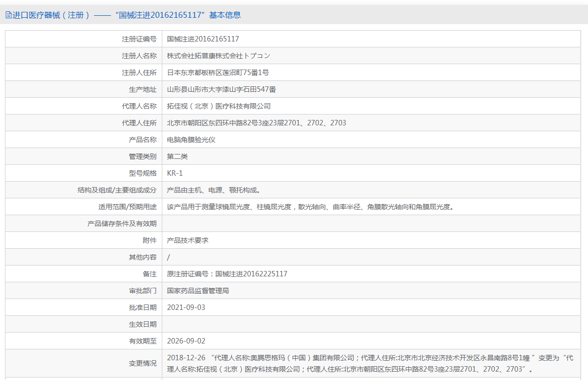Select 产品由主机、电源、颚托构成。
Viewport: 588px width, 380px height.
[x=215, y=190]
